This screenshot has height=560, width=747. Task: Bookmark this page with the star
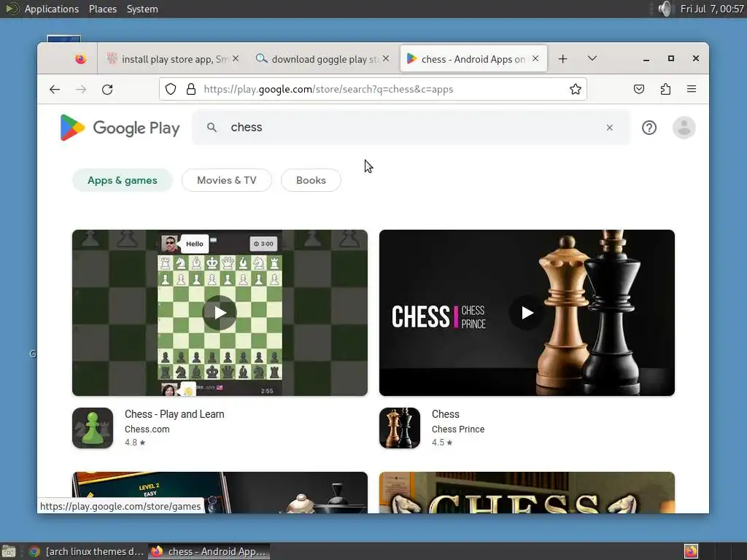pos(576,89)
